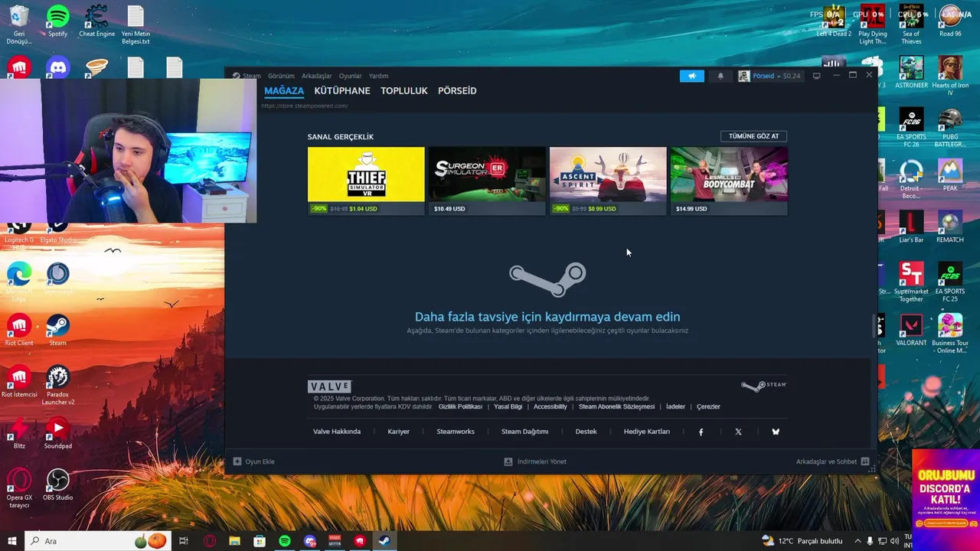Select the Spotify desktop shortcut
The height and width of the screenshot is (551, 980).
click(x=57, y=21)
